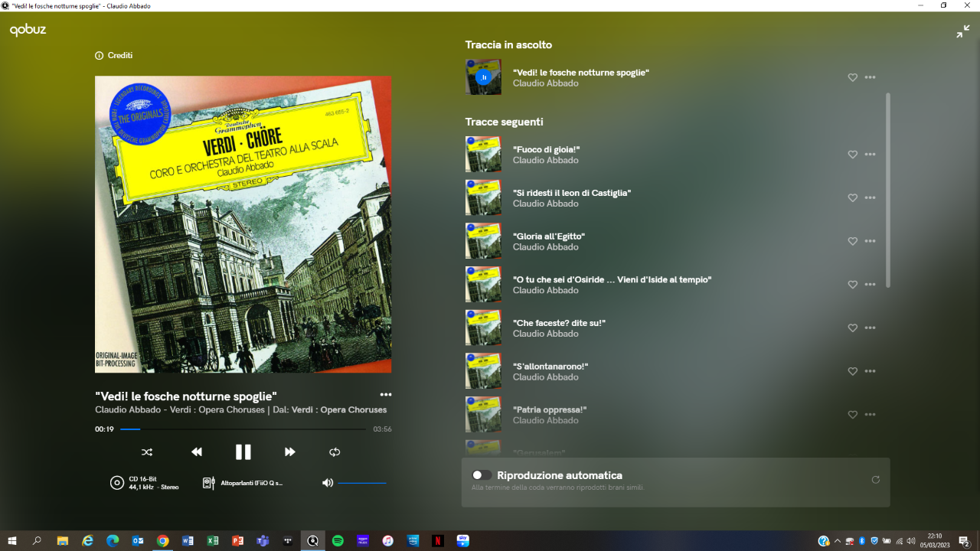
Task: Favorite the track "Che faceste? dite su!"
Action: (852, 328)
